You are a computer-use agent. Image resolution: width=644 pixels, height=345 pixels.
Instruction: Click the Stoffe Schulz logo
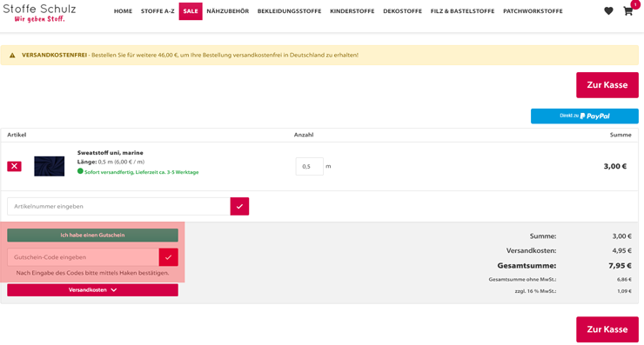[x=39, y=13]
